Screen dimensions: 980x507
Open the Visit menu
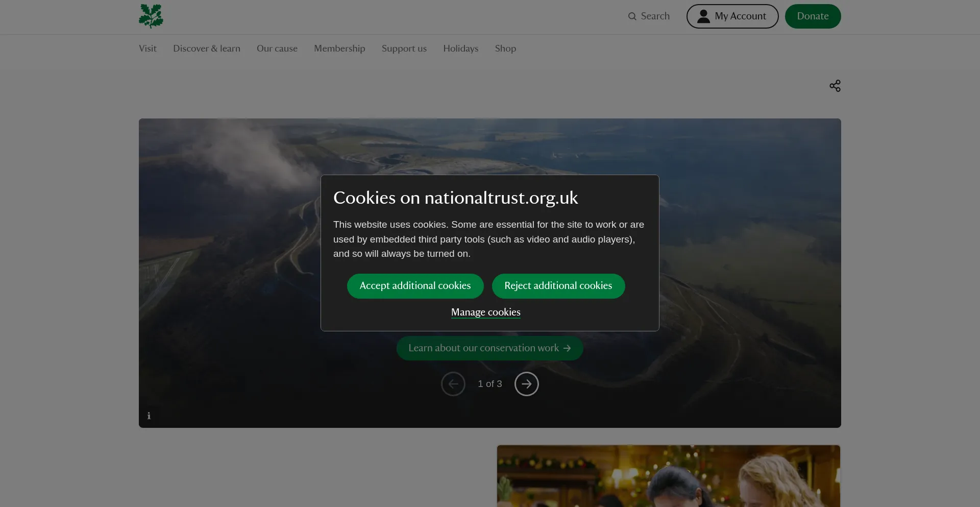click(x=148, y=49)
